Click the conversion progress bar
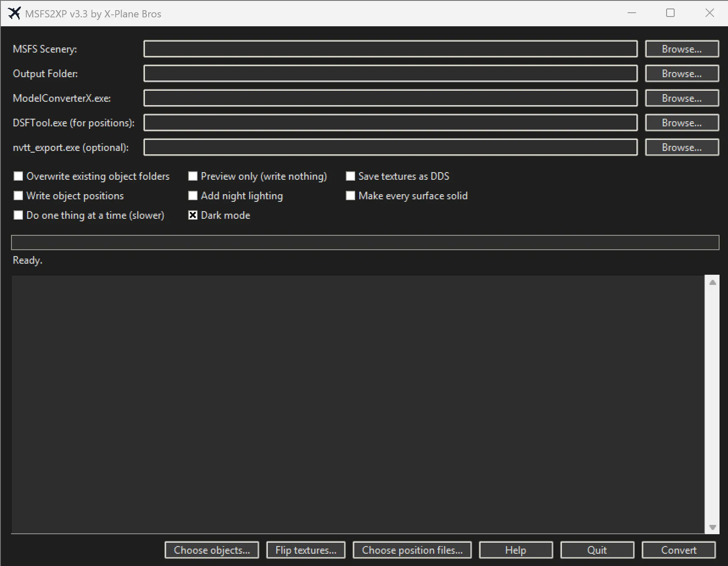This screenshot has height=566, width=728. (x=365, y=243)
